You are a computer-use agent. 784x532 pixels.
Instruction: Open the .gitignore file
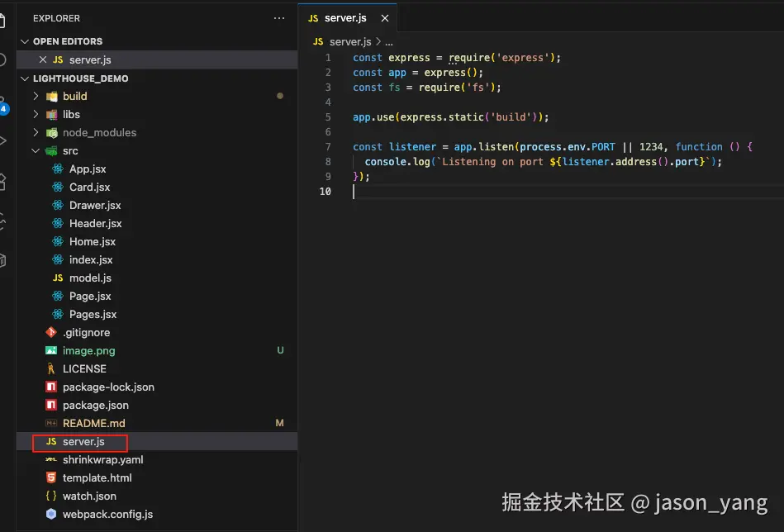click(86, 332)
